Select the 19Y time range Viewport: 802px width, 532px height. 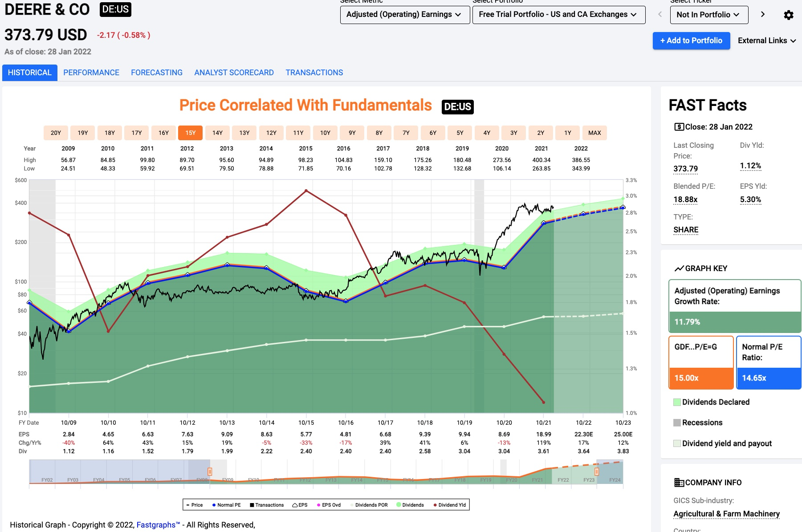point(83,133)
